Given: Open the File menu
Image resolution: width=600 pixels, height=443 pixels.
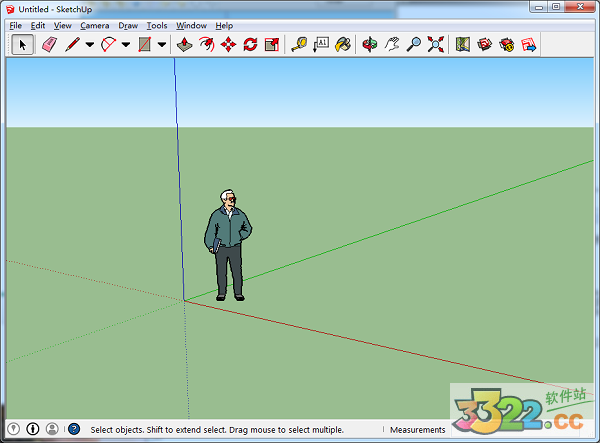Looking at the screenshot, I should (x=16, y=26).
